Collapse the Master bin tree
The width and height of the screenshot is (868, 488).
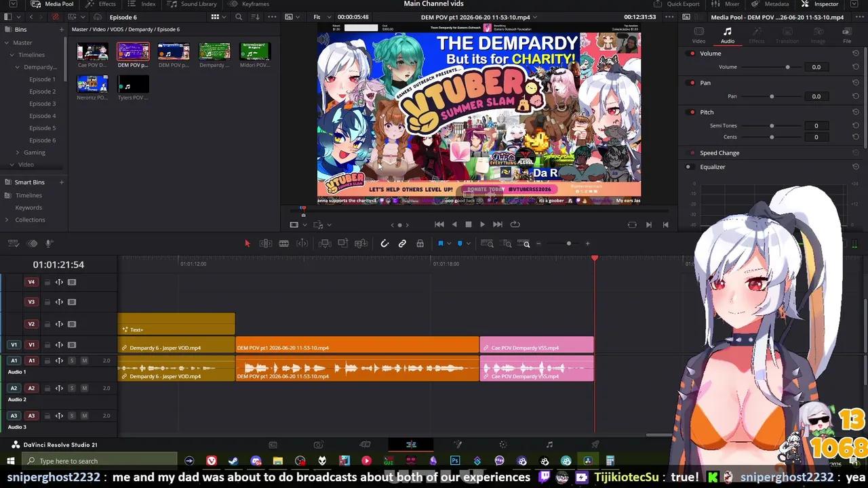tap(7, 43)
